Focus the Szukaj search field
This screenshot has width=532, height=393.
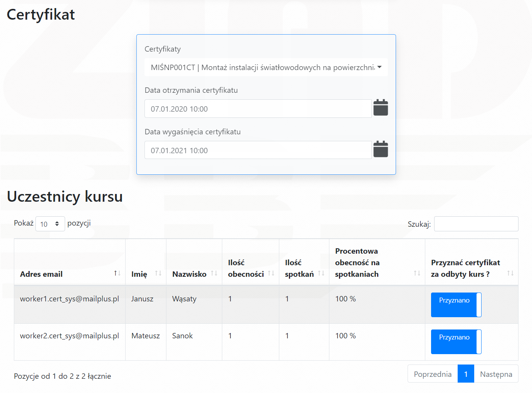(x=476, y=224)
